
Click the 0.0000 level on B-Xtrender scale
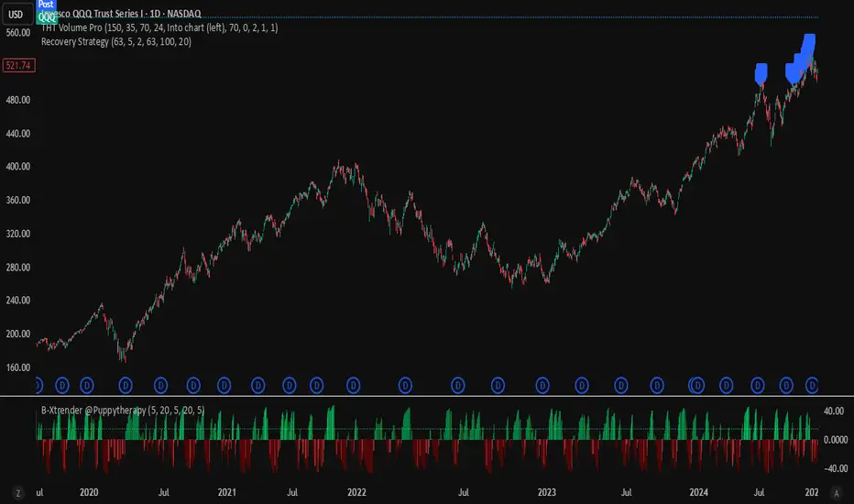tap(835, 439)
